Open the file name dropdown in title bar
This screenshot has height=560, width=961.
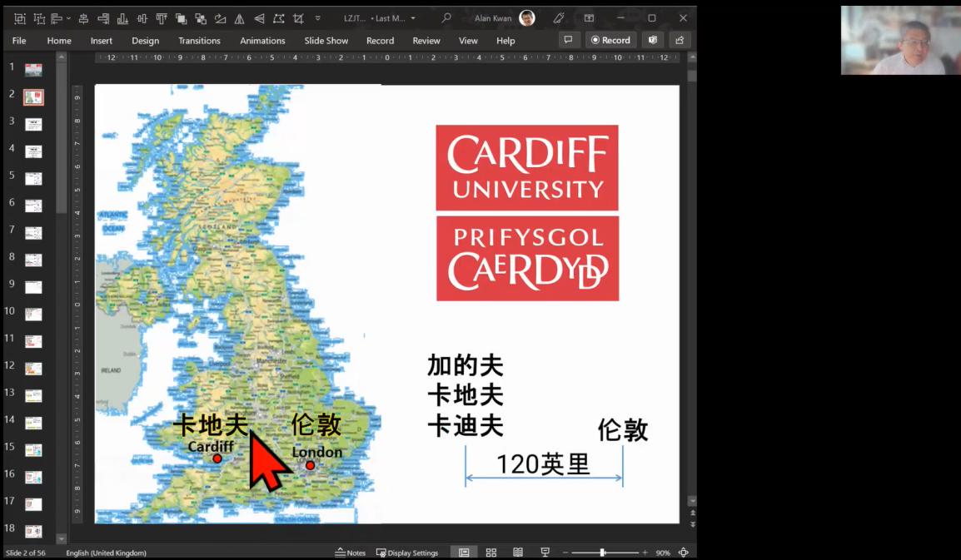(x=413, y=18)
